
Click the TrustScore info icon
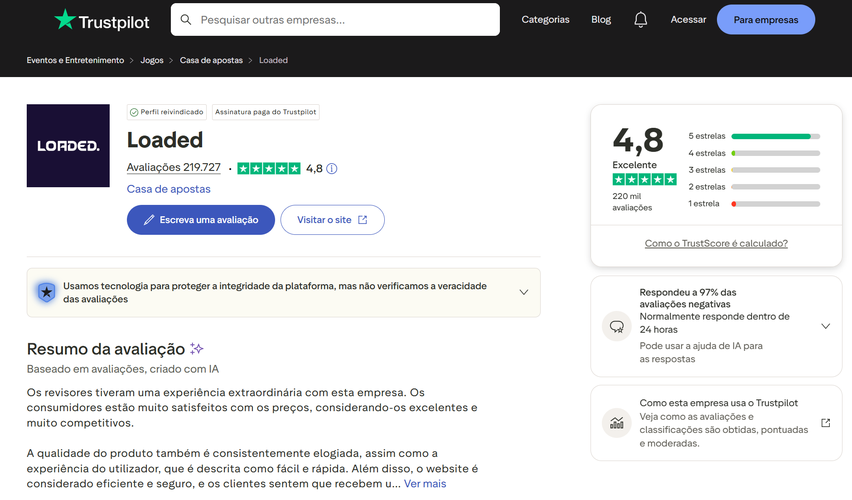click(x=331, y=168)
